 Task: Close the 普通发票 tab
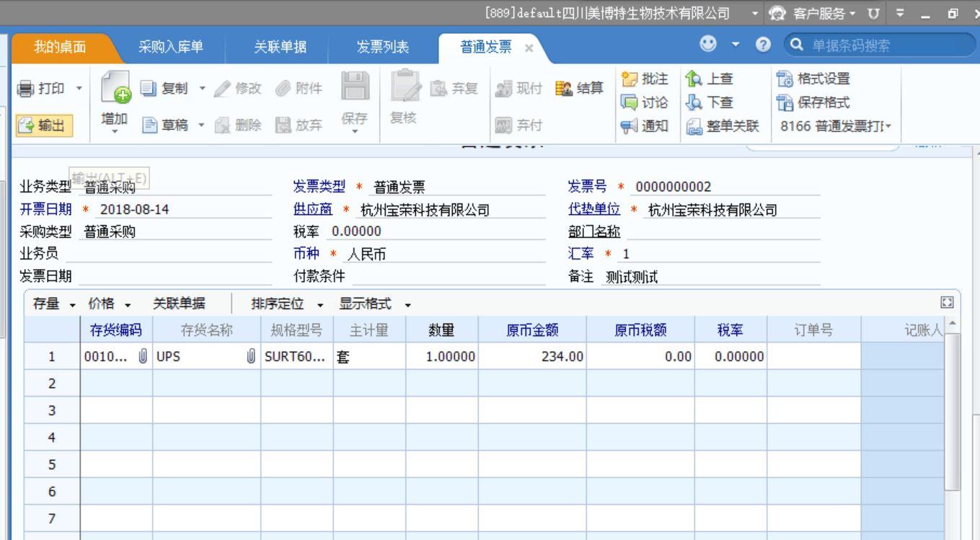528,48
